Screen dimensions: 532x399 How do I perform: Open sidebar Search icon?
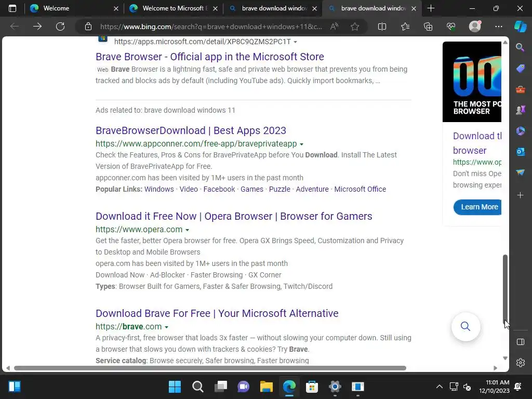(x=520, y=47)
